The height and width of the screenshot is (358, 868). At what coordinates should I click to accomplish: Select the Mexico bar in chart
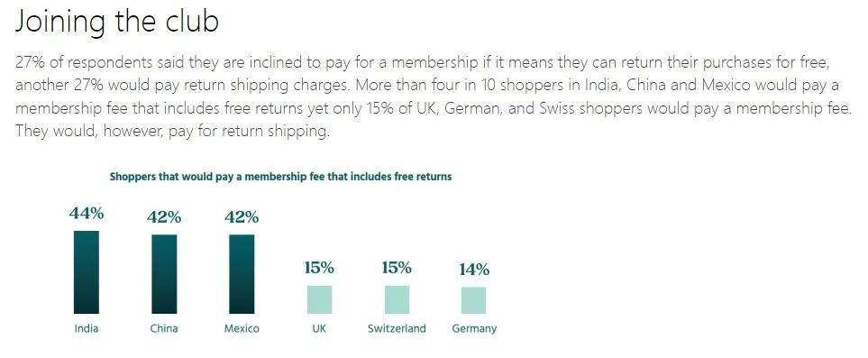tap(242, 274)
